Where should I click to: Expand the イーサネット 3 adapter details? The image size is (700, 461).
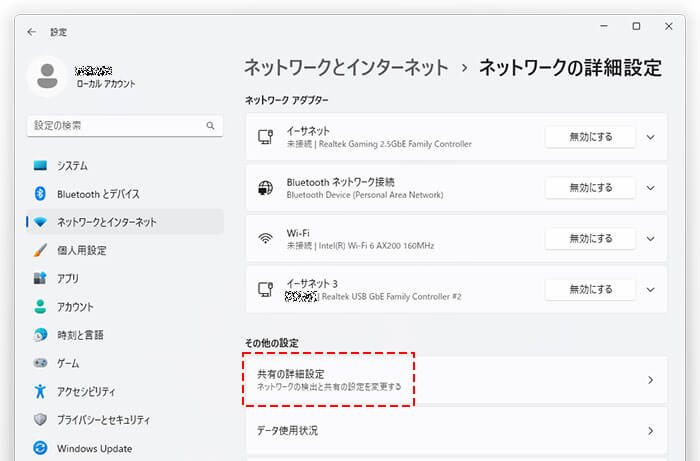[x=650, y=290]
